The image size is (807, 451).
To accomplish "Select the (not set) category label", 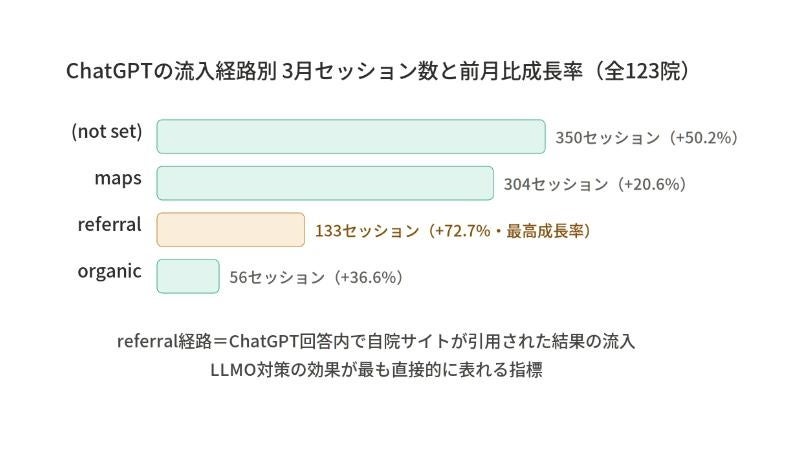I will [107, 132].
